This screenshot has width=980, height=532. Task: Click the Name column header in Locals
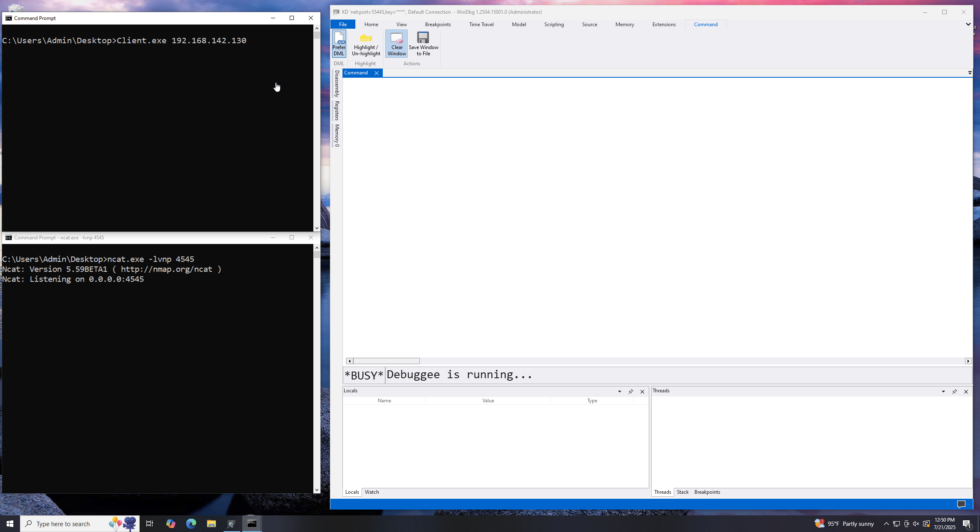(384, 401)
